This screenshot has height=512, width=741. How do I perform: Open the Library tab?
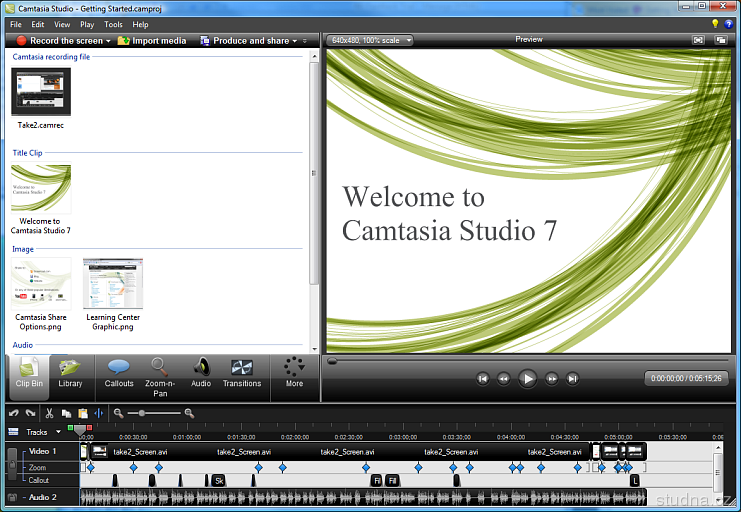70,373
